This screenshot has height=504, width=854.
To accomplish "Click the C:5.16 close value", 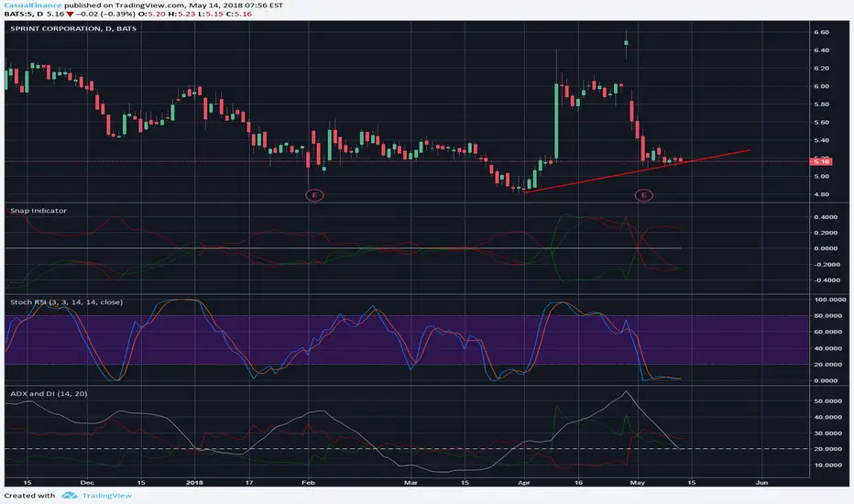I will click(238, 14).
